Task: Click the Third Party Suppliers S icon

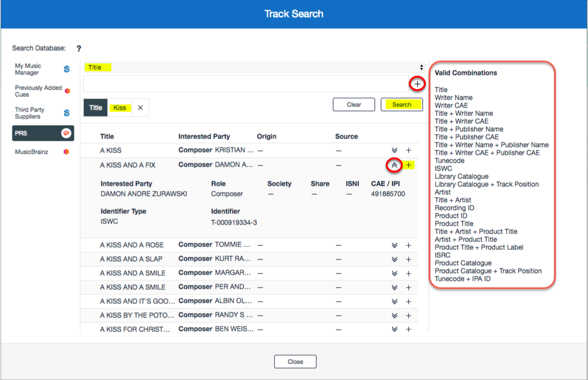Action: coord(67,113)
